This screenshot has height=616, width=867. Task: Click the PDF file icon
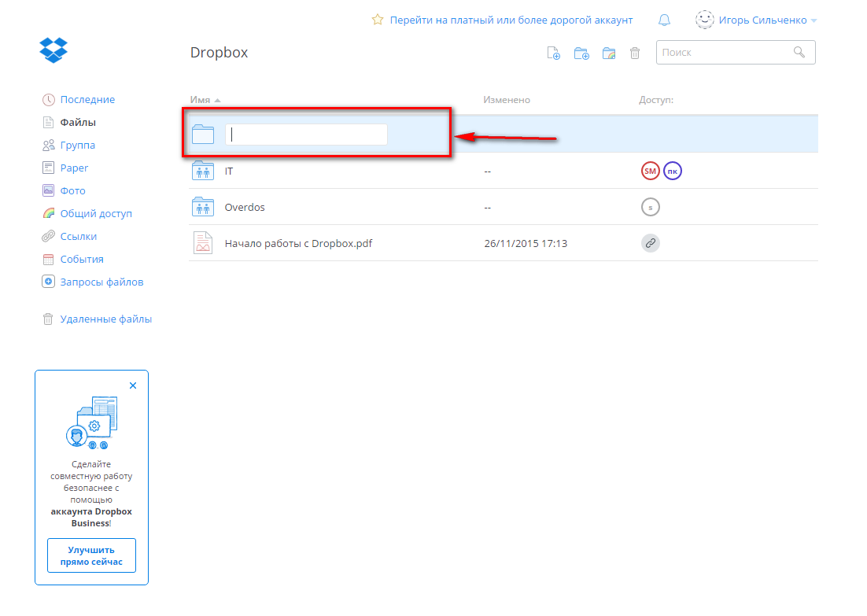point(203,243)
